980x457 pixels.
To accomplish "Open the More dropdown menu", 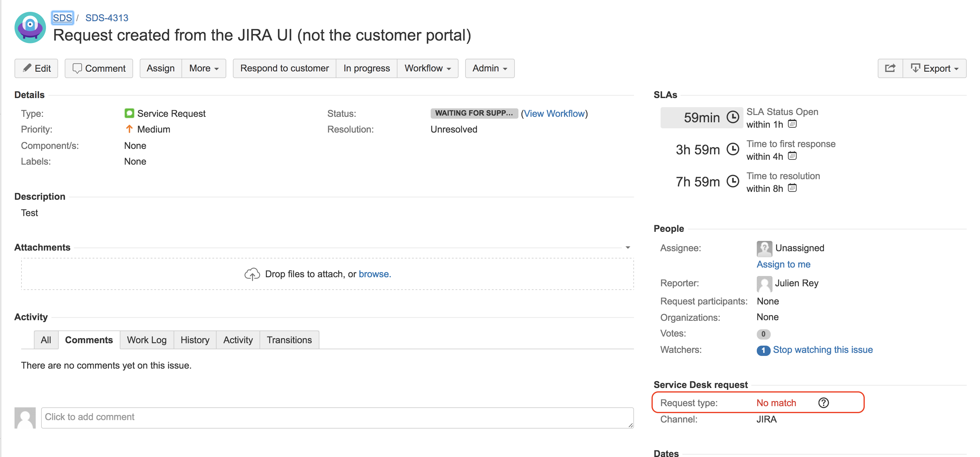I will click(204, 68).
